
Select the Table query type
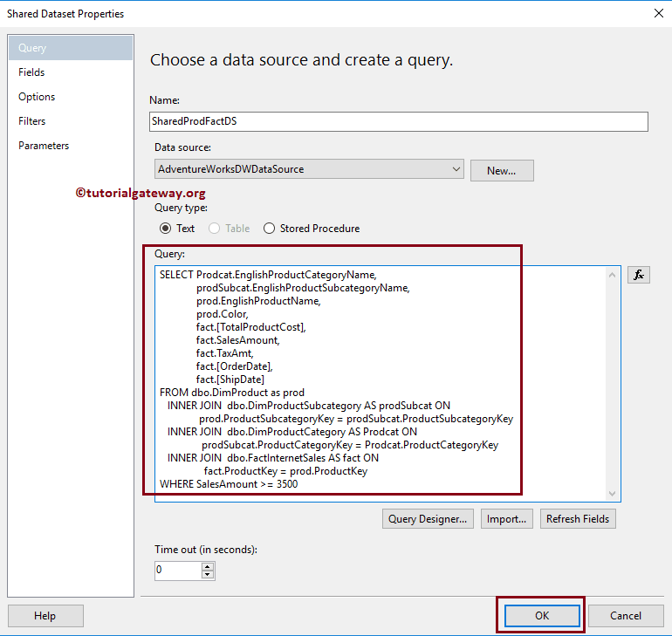230,229
